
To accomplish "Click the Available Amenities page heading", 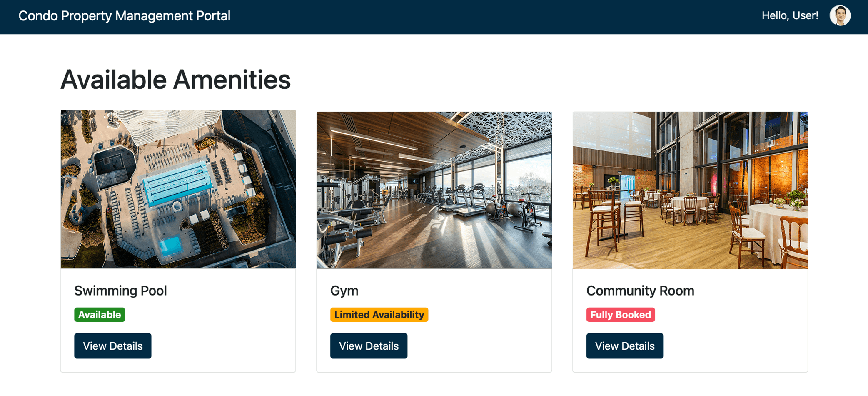I will (x=175, y=79).
